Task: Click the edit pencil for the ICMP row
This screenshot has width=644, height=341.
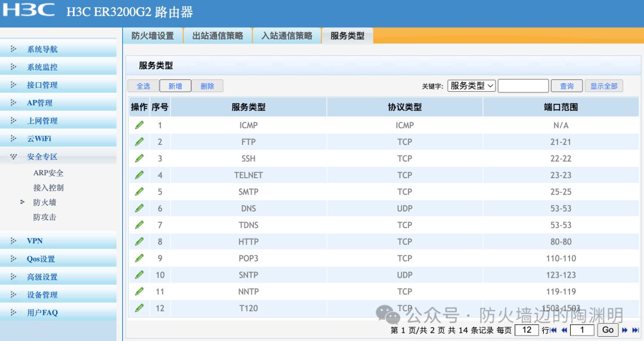Action: tap(139, 125)
